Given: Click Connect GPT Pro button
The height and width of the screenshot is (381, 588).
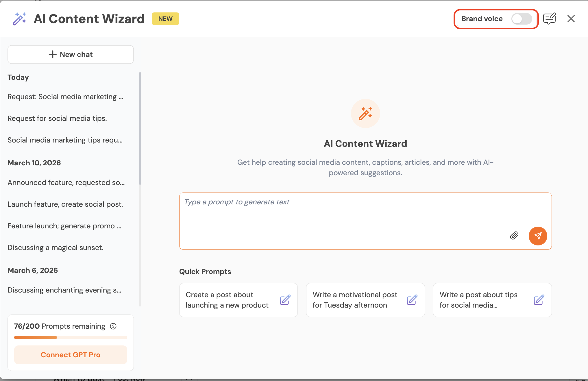Looking at the screenshot, I should tap(71, 355).
